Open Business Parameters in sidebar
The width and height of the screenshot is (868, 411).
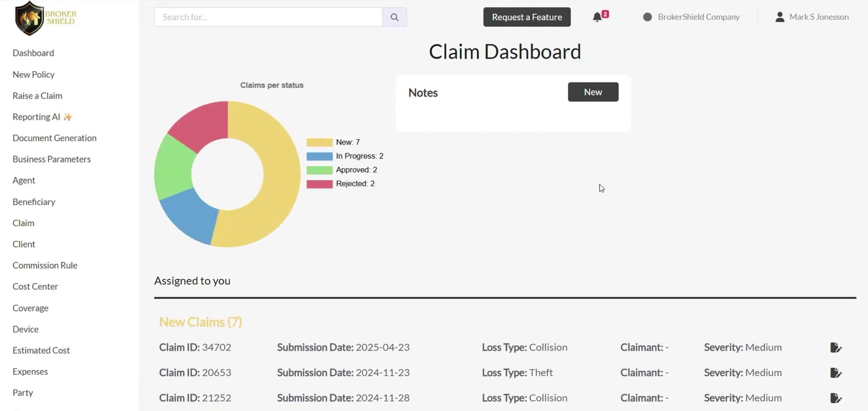(52, 159)
